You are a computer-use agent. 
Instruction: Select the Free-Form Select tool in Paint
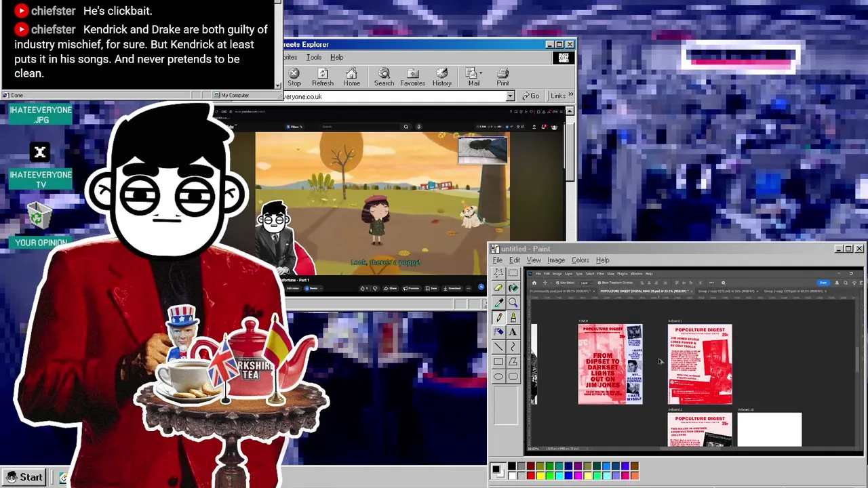[x=498, y=272]
